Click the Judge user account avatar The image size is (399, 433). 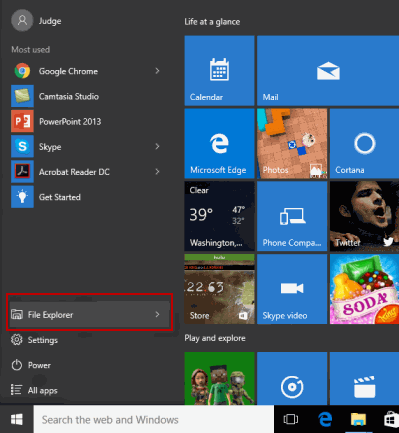click(x=22, y=21)
